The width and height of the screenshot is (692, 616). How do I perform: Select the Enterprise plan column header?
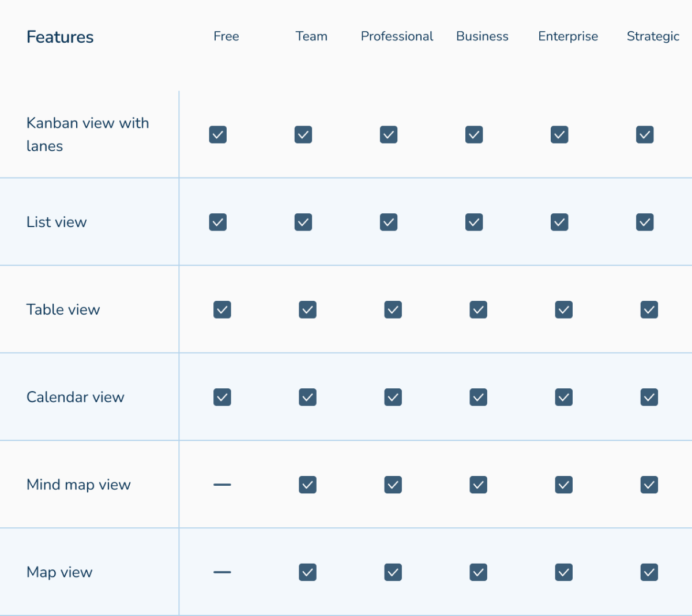pos(567,36)
